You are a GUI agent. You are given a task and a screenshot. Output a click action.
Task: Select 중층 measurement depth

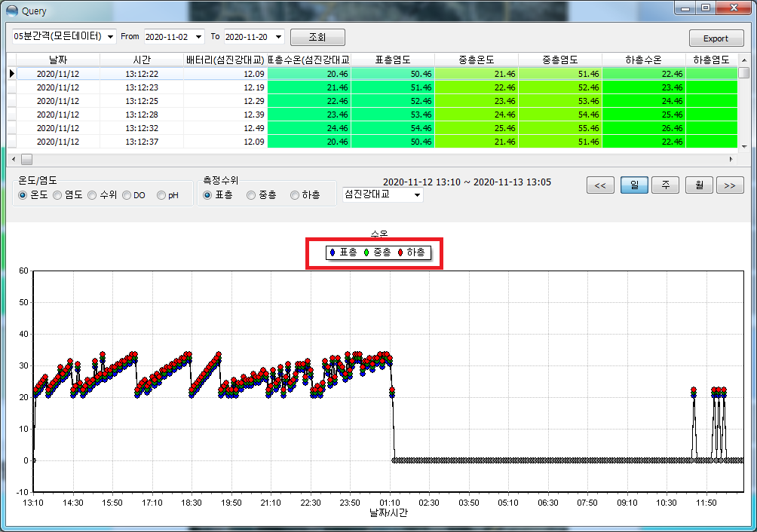tap(251, 195)
